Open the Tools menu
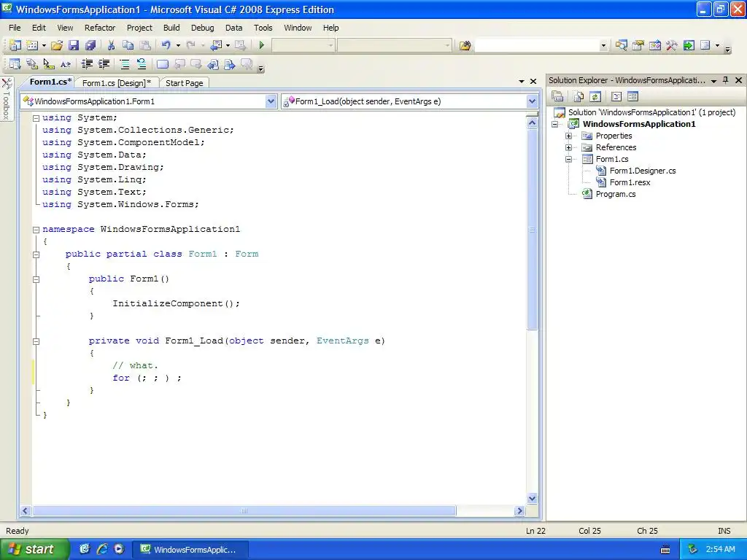The width and height of the screenshot is (747, 560). [263, 28]
